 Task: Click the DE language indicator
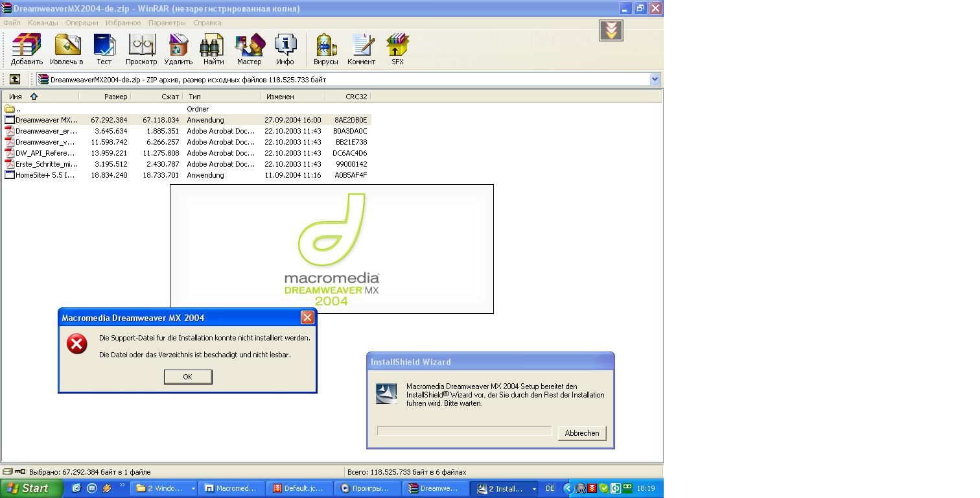550,489
